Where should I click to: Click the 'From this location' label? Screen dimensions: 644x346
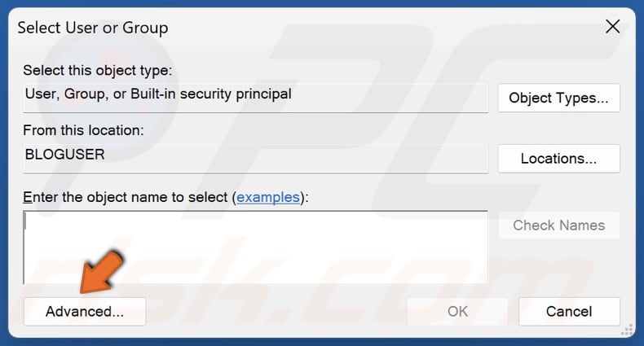click(x=83, y=130)
